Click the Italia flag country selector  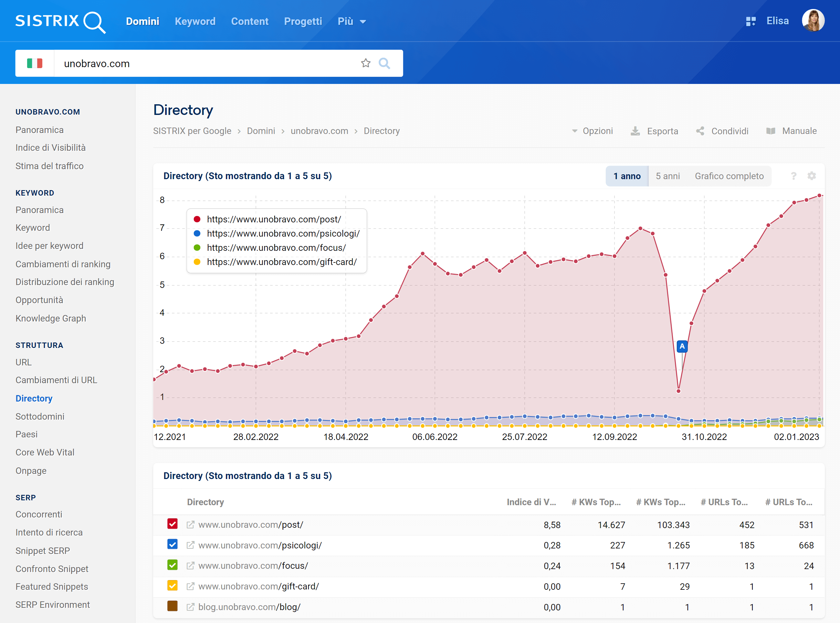pos(34,63)
